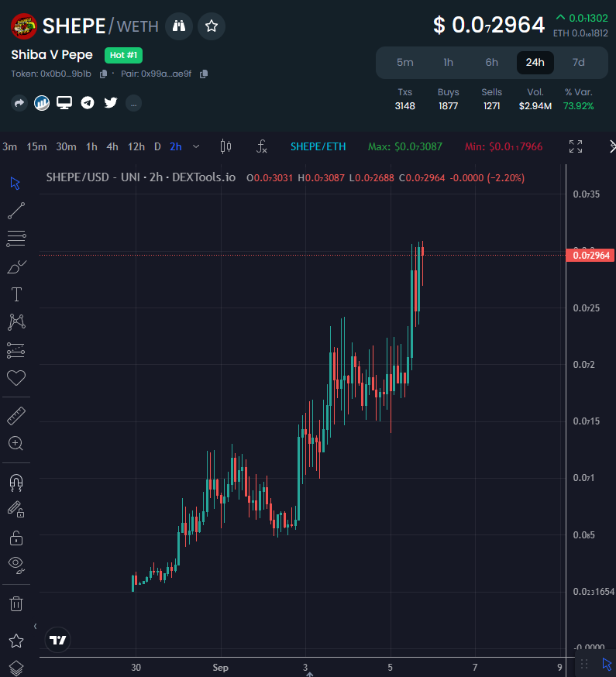Copy the pair address
The image size is (616, 677).
click(x=204, y=74)
